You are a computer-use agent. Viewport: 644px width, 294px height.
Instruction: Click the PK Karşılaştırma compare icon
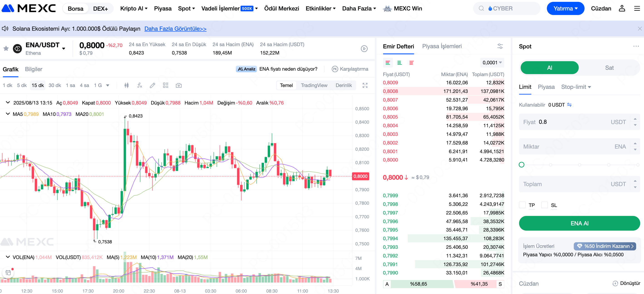pos(335,69)
